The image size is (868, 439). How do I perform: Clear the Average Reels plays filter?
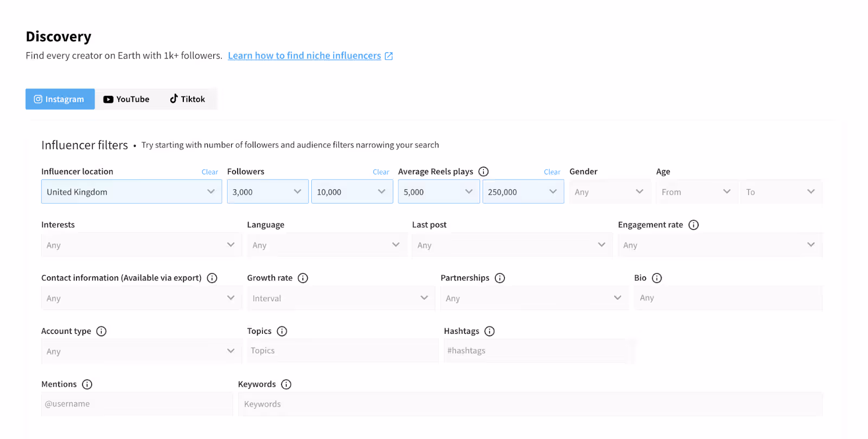pos(552,172)
